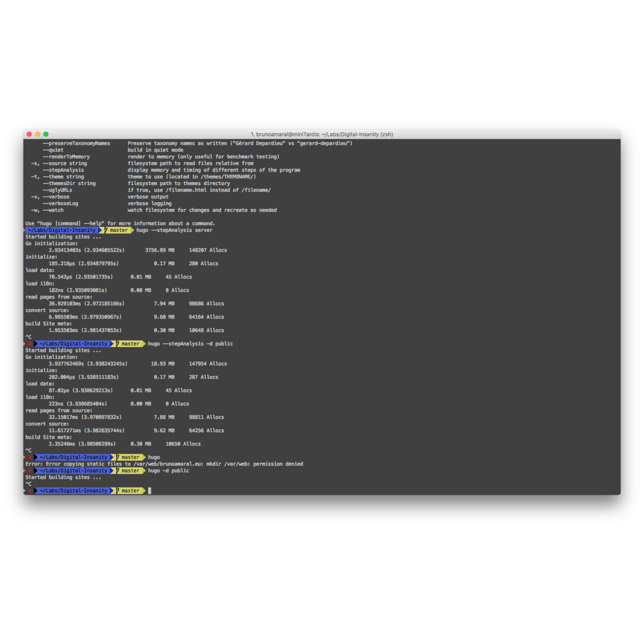
Task: Click the --verboseLog option in help list
Action: click(x=61, y=203)
